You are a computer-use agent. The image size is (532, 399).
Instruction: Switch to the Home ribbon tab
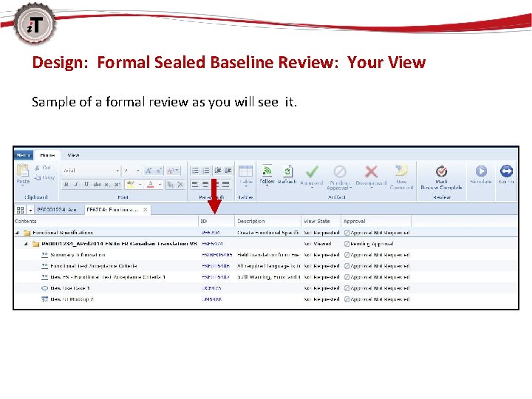click(x=47, y=155)
